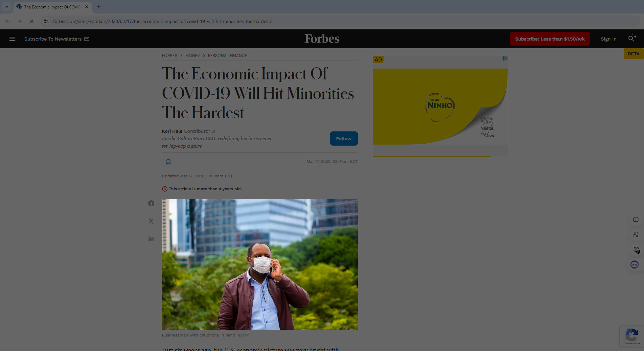Click the AdChoices icon on the ad
The image size is (644, 351).
pyautogui.click(x=505, y=58)
